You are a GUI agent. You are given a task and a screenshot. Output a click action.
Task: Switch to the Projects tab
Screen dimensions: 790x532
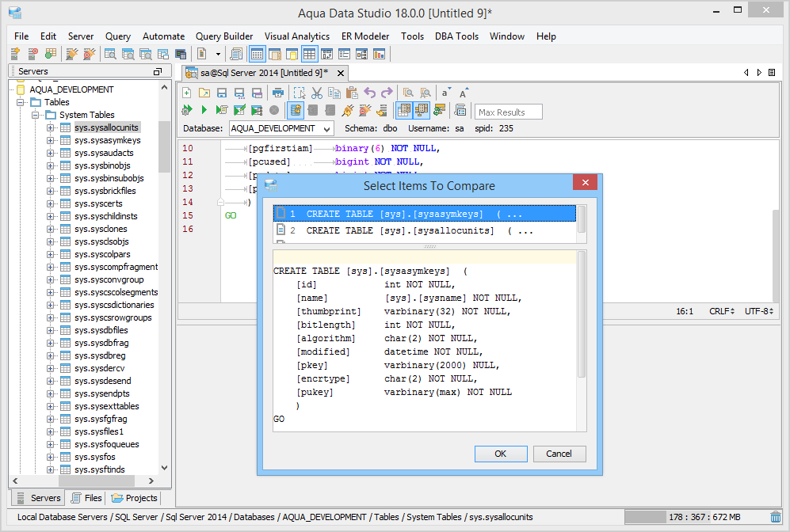coord(135,498)
